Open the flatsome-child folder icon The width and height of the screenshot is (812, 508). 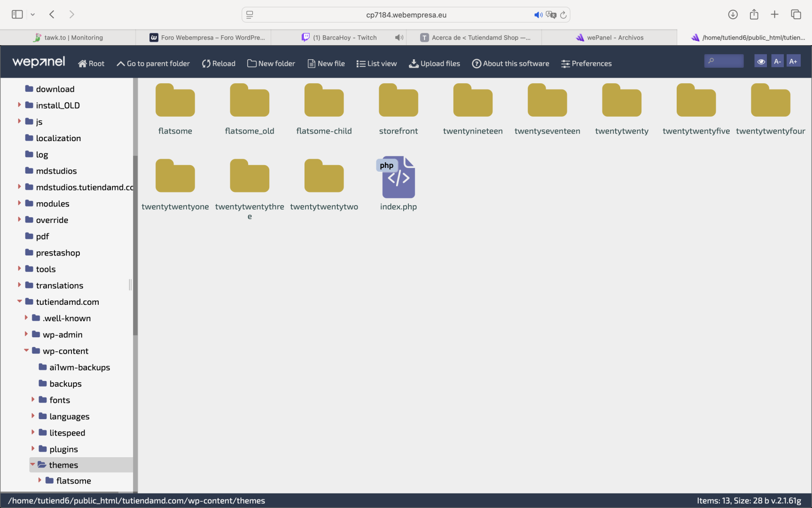tap(324, 101)
